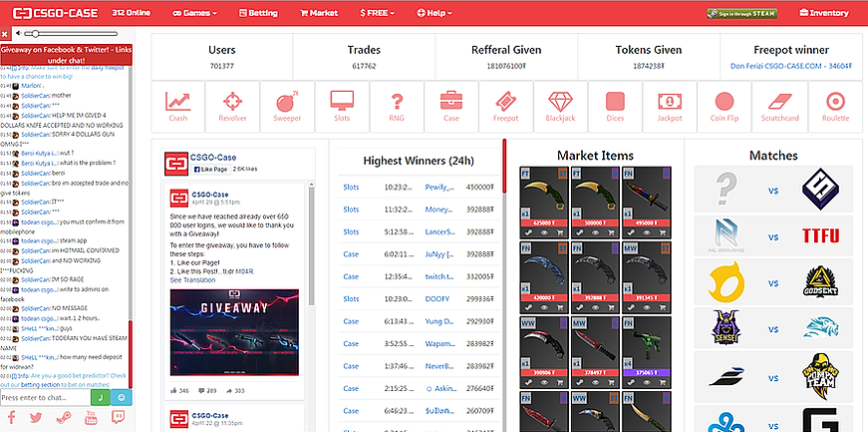
Task: Follow the betting section link in chat
Action: (41, 384)
